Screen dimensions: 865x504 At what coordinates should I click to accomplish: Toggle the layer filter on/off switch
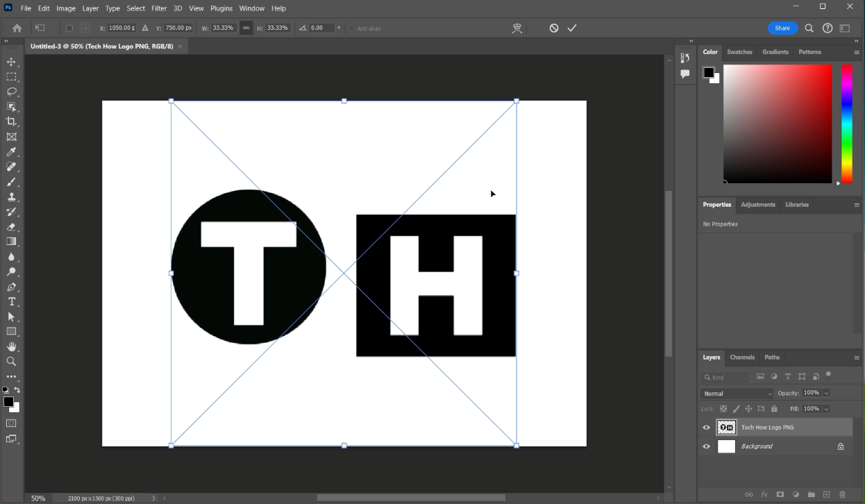(x=828, y=375)
